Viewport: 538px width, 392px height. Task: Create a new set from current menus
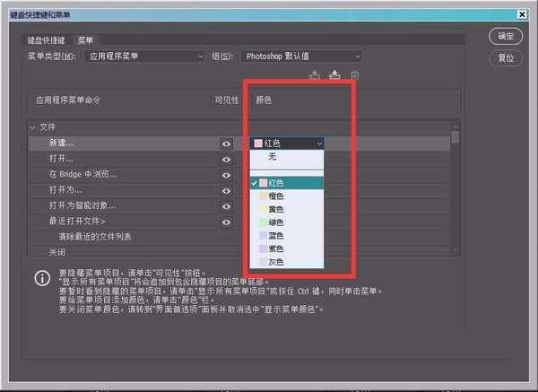(x=334, y=75)
